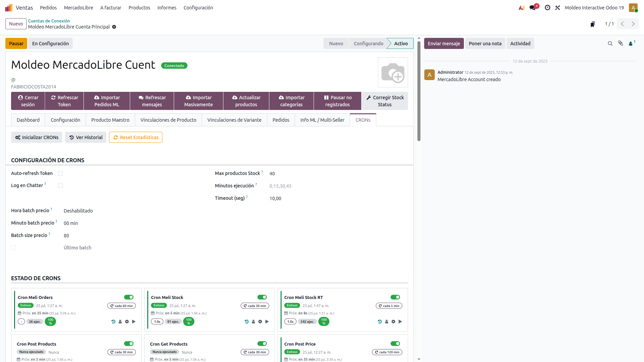Disable the Cron Post Price switch
The image size is (644, 362).
click(x=395, y=344)
